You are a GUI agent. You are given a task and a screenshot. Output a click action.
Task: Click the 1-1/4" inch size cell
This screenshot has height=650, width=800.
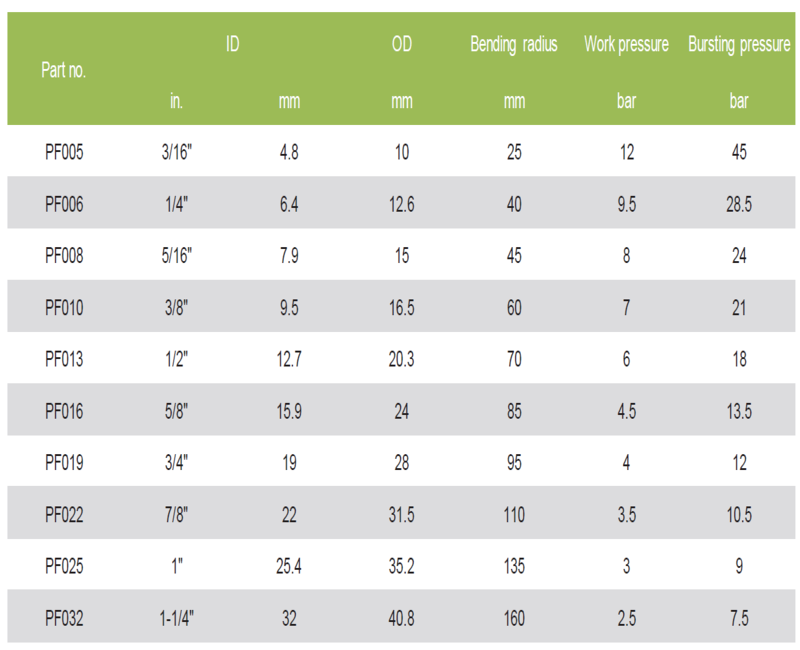(176, 619)
